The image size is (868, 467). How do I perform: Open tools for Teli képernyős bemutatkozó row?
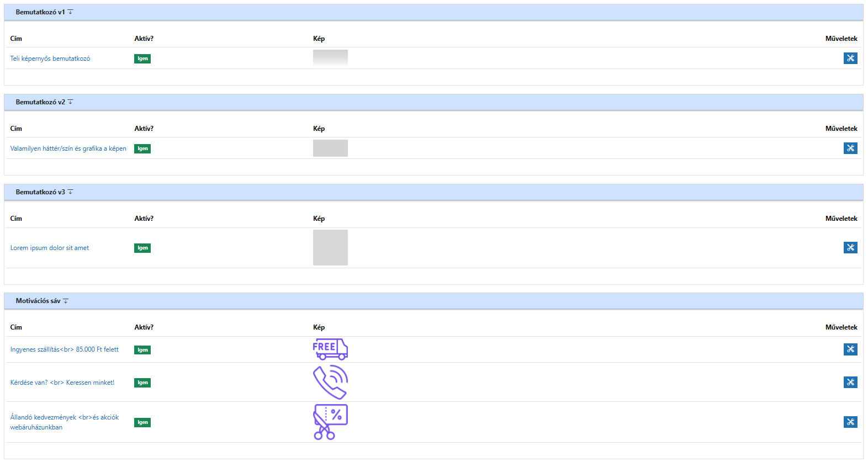click(x=850, y=58)
